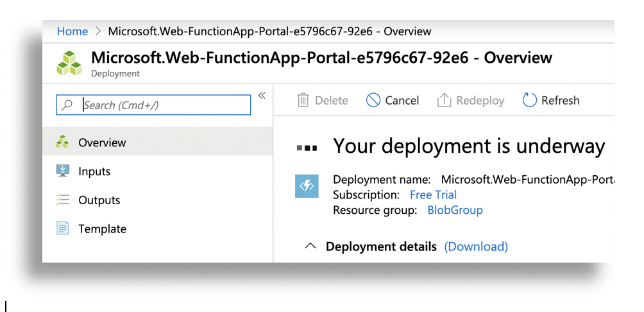Open the Overview menu item
The height and width of the screenshot is (312, 644).
(158, 143)
